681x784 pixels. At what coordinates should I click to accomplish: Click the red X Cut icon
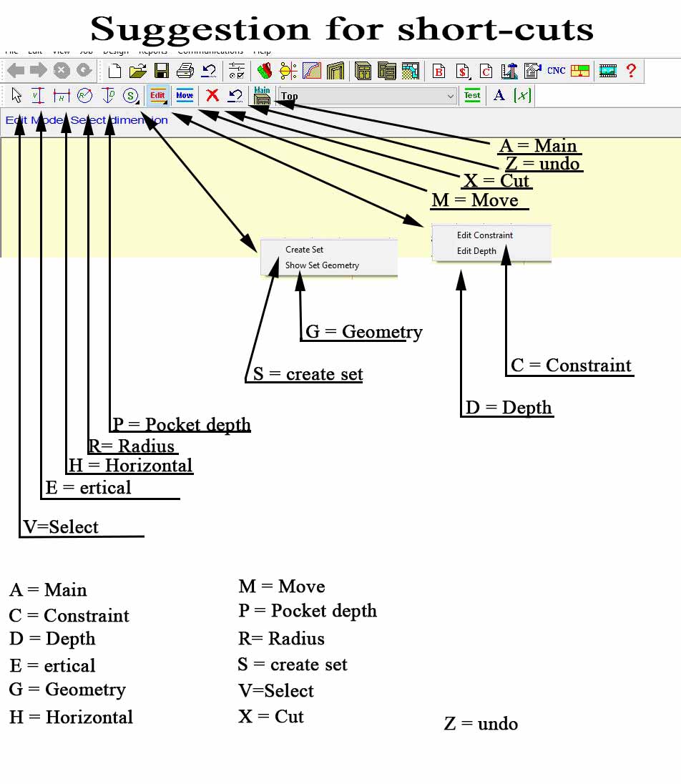point(212,95)
